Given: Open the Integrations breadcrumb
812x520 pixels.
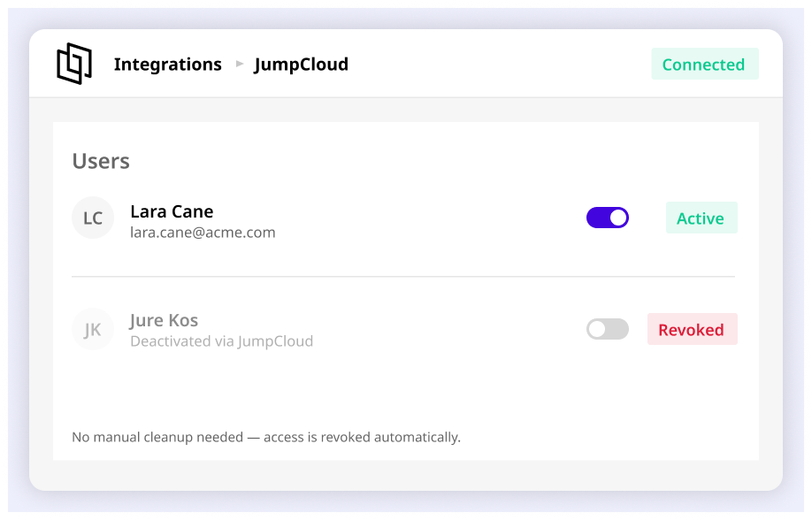Looking at the screenshot, I should tap(168, 65).
